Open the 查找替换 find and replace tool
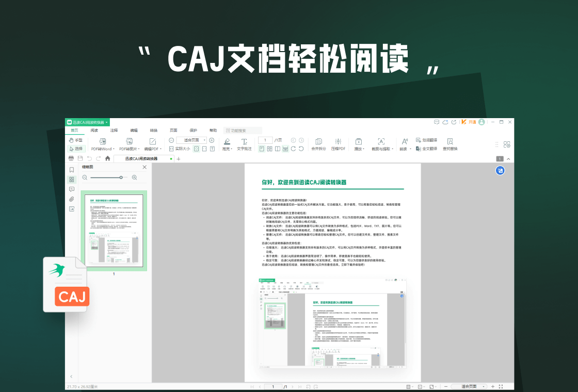This screenshot has width=578, height=392. click(x=450, y=144)
